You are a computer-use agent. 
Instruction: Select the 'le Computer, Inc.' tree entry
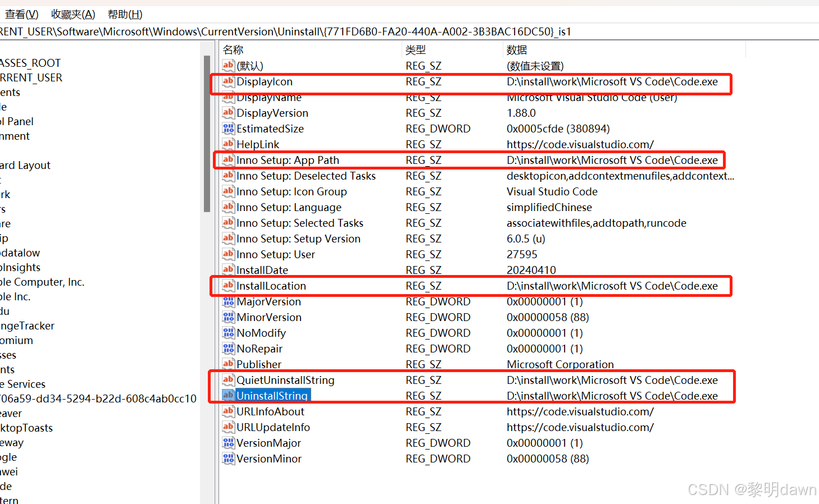(x=42, y=282)
